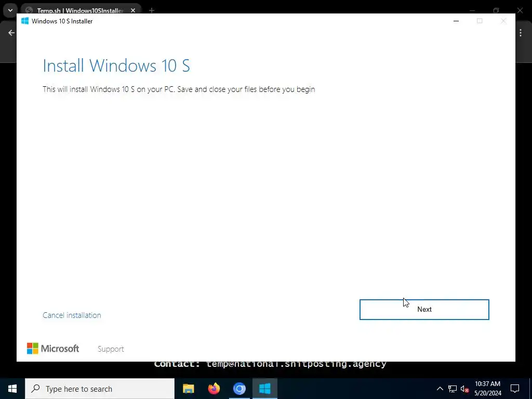Open a new tab in the browser
Viewport: 532px width, 399px height.
coord(152,10)
